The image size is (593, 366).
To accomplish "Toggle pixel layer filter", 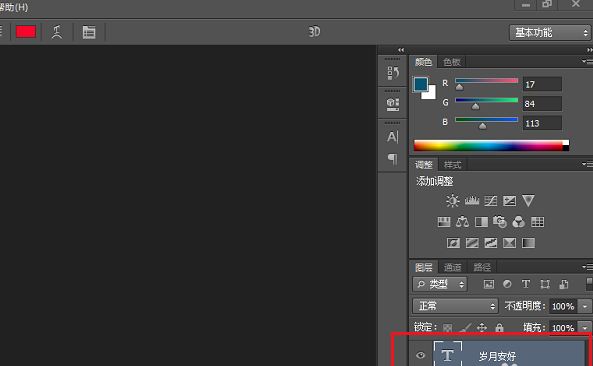I will pos(489,284).
